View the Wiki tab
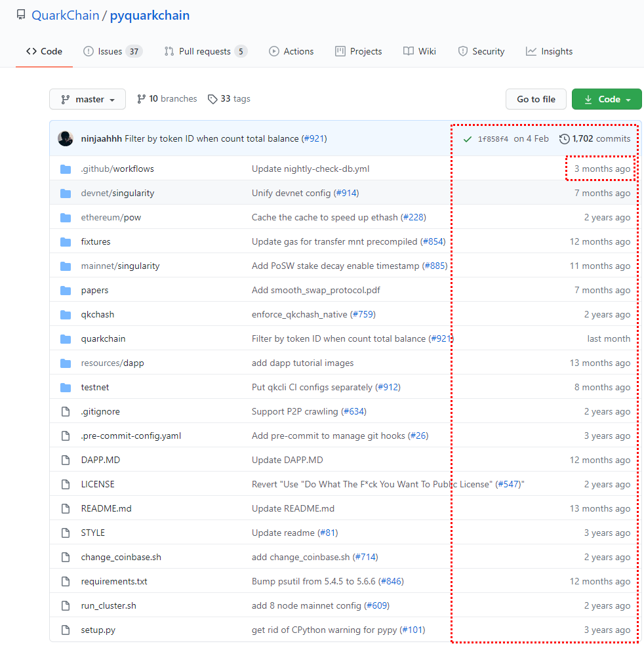This screenshot has width=644, height=650. pos(420,51)
